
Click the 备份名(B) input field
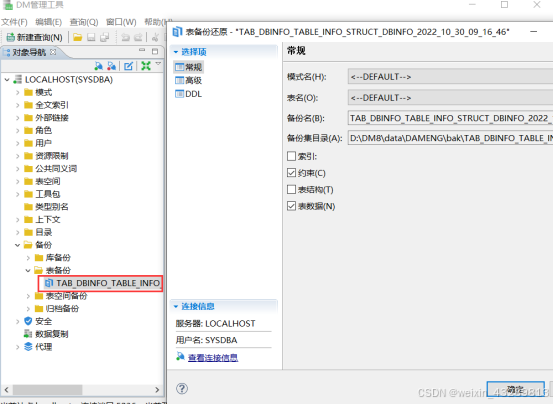point(450,118)
